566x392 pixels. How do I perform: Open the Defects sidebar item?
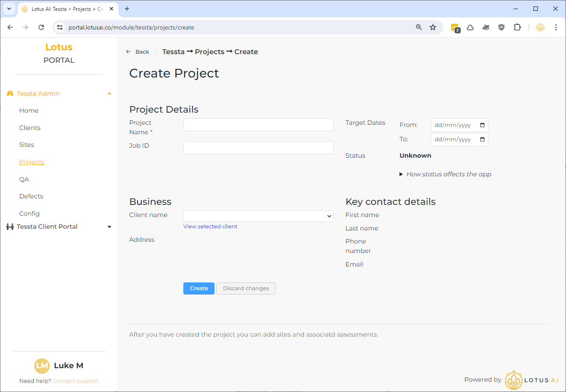(x=31, y=196)
